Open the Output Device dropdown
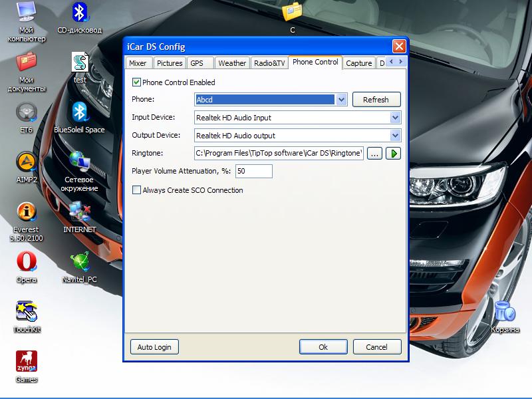Image resolution: width=532 pixels, height=399 pixels. tap(395, 136)
